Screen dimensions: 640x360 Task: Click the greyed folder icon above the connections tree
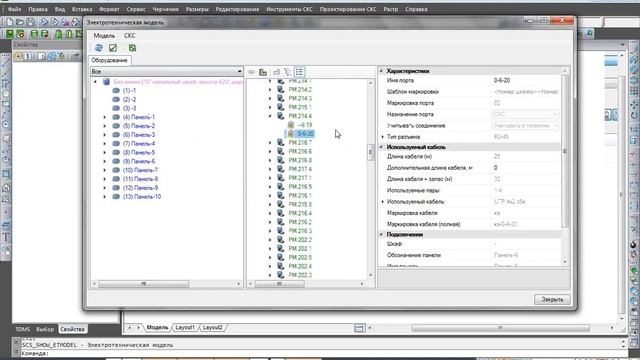point(276,72)
